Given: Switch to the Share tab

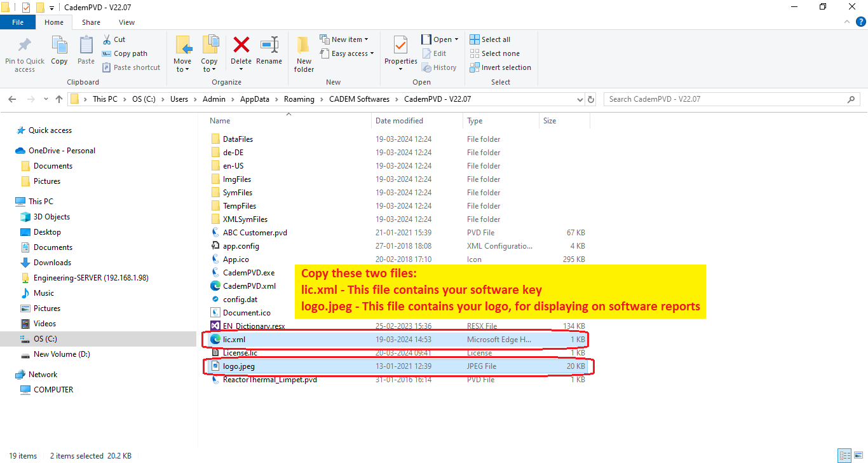Looking at the screenshot, I should click(x=91, y=22).
